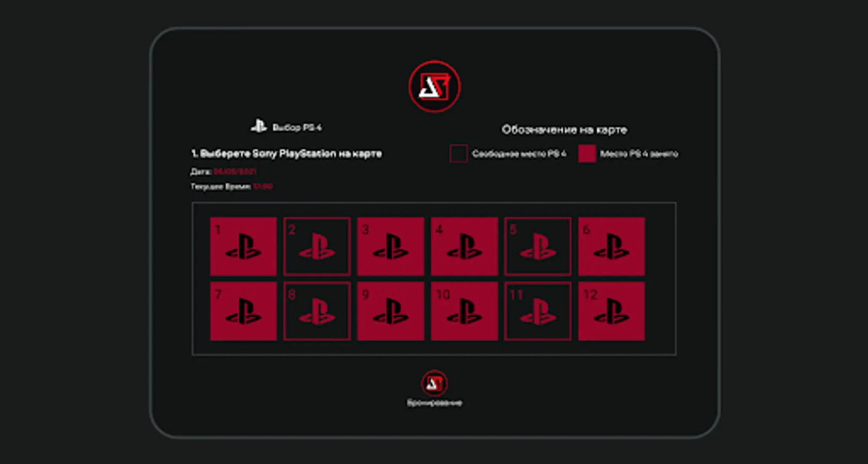This screenshot has width=868, height=464.
Task: Pick PlayStation seat number 4 on the map
Action: [464, 246]
